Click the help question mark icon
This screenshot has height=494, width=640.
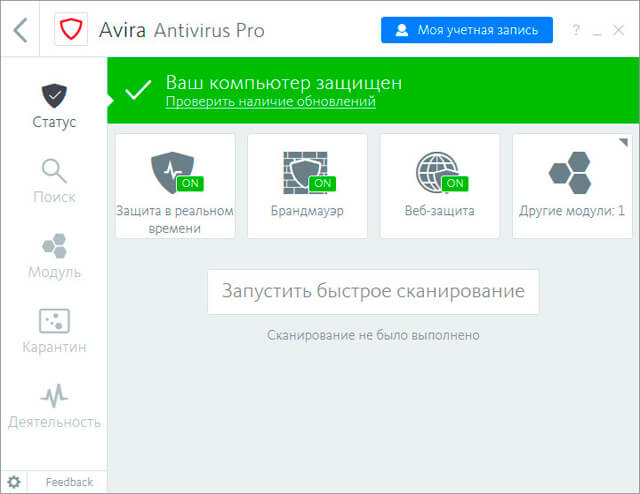point(576,30)
